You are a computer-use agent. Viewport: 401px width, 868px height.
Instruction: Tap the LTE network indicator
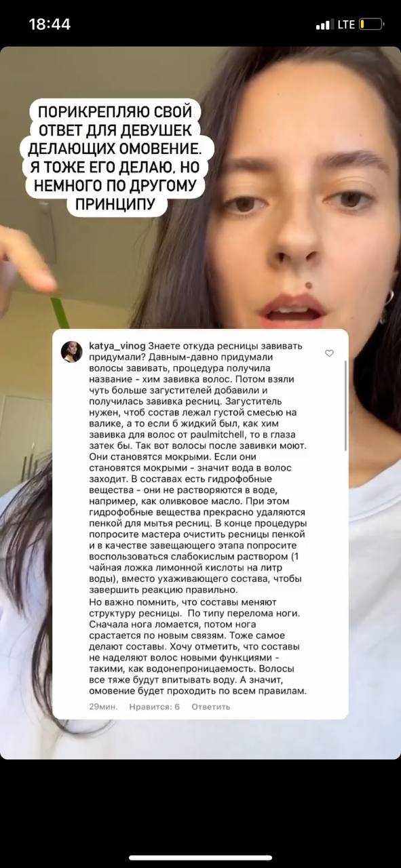coord(346,24)
